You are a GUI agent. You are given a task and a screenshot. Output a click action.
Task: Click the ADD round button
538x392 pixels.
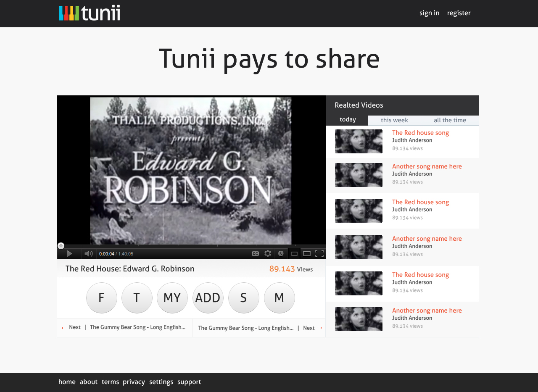click(x=208, y=298)
